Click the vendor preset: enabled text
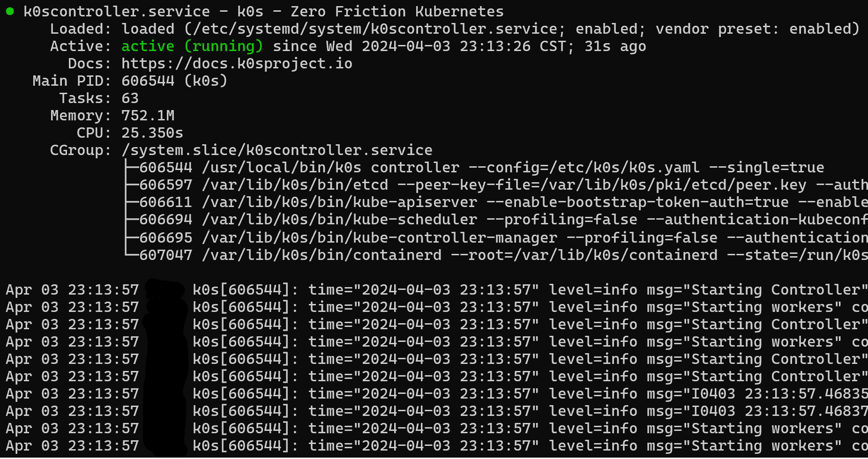The width and height of the screenshot is (868, 459). [x=757, y=29]
